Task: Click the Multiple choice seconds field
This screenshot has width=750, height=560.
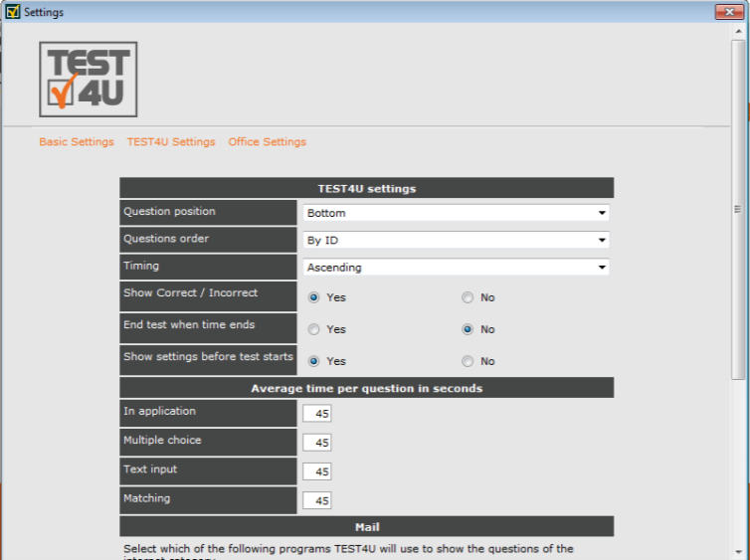Action: click(x=316, y=443)
